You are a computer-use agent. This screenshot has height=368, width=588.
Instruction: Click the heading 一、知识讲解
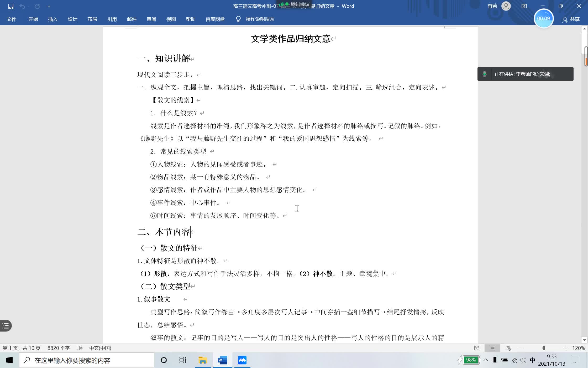click(x=164, y=58)
